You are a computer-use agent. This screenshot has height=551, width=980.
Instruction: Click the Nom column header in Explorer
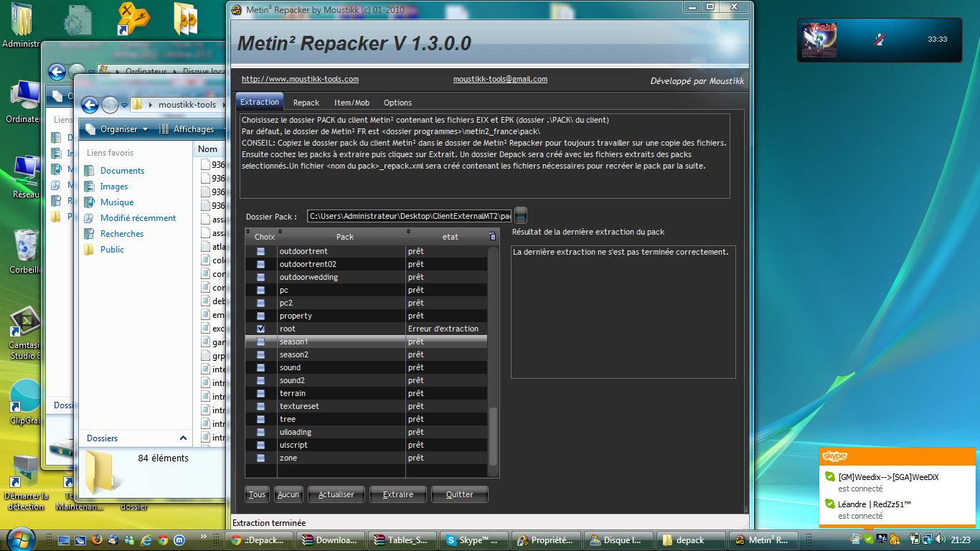(208, 149)
